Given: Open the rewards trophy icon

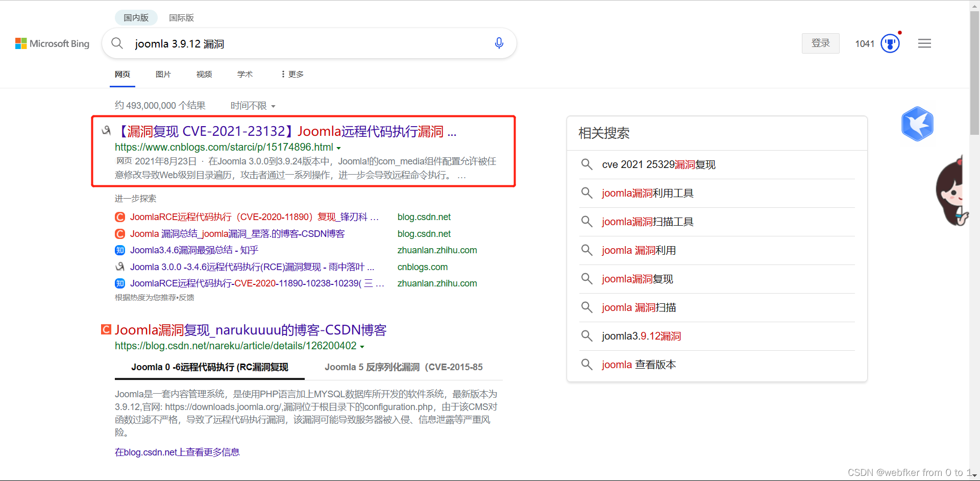Looking at the screenshot, I should (x=890, y=43).
